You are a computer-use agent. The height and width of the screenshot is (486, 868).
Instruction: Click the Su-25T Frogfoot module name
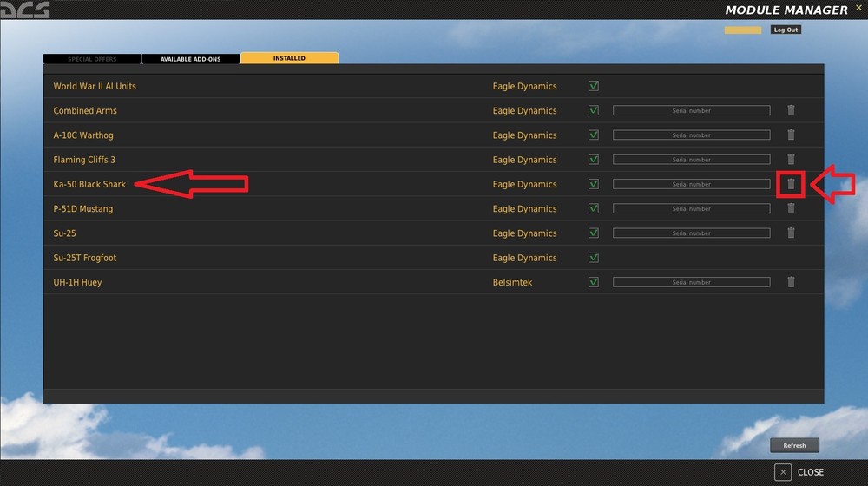[x=85, y=258]
